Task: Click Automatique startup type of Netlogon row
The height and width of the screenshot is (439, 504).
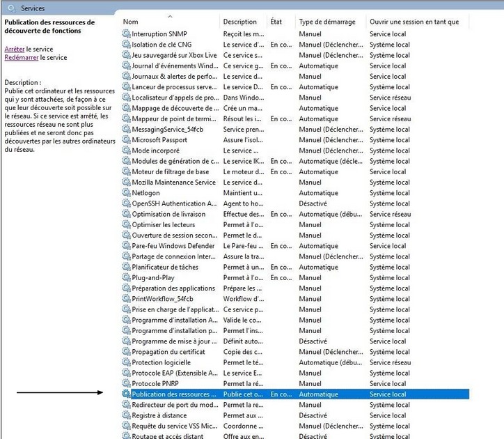Action: [318, 193]
